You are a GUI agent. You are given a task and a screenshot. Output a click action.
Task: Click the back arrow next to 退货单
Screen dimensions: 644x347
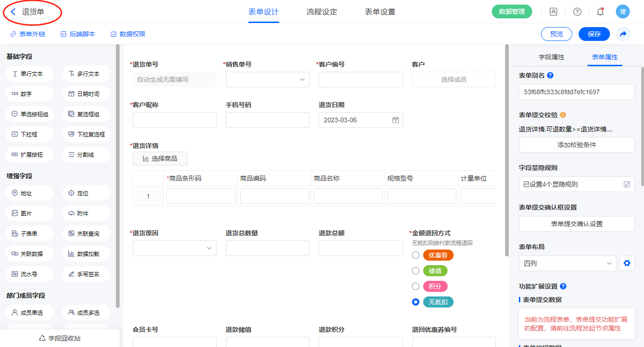point(13,12)
